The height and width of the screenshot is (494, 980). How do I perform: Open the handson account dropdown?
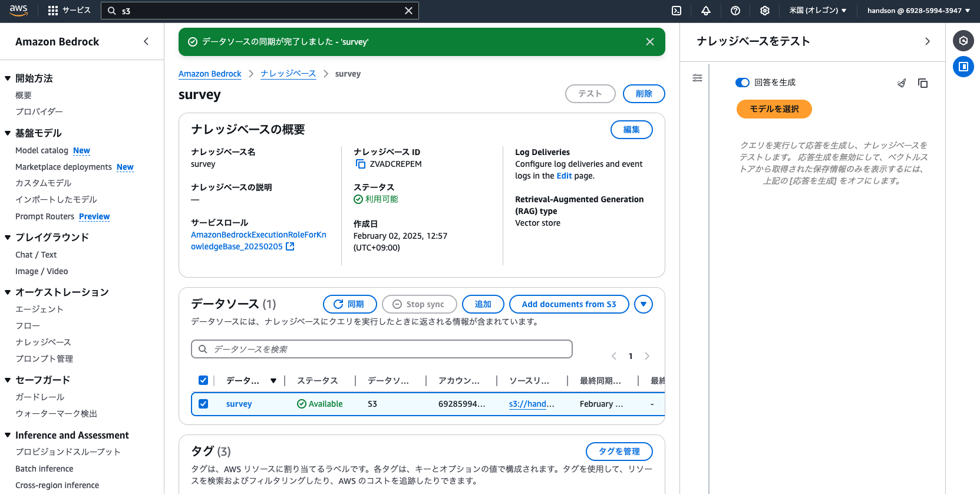click(919, 11)
